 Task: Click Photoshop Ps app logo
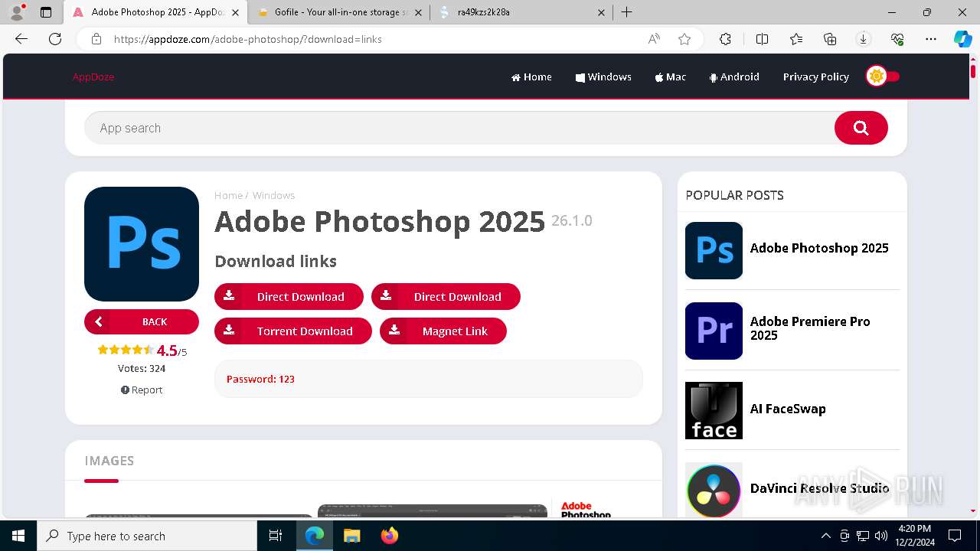(142, 244)
